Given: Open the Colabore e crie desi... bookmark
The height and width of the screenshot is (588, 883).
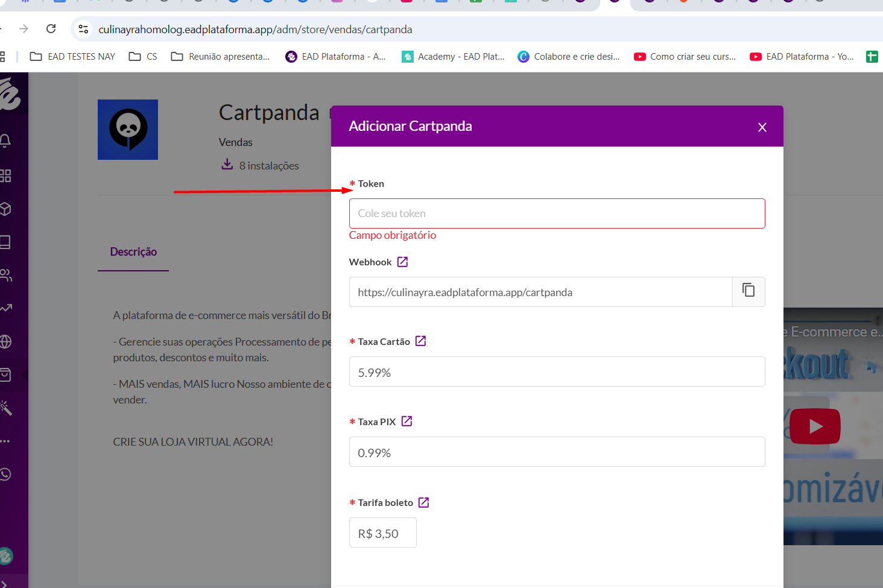Looking at the screenshot, I should (x=569, y=57).
